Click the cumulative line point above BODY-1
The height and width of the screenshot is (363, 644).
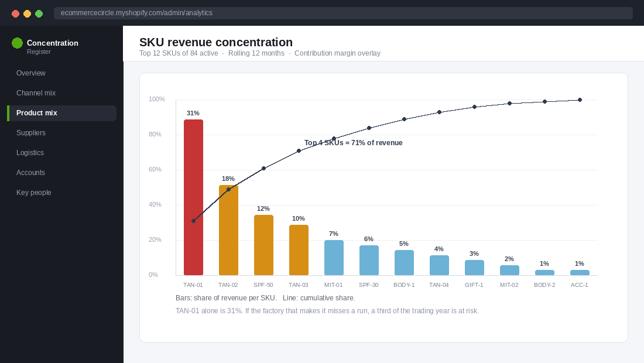404,119
